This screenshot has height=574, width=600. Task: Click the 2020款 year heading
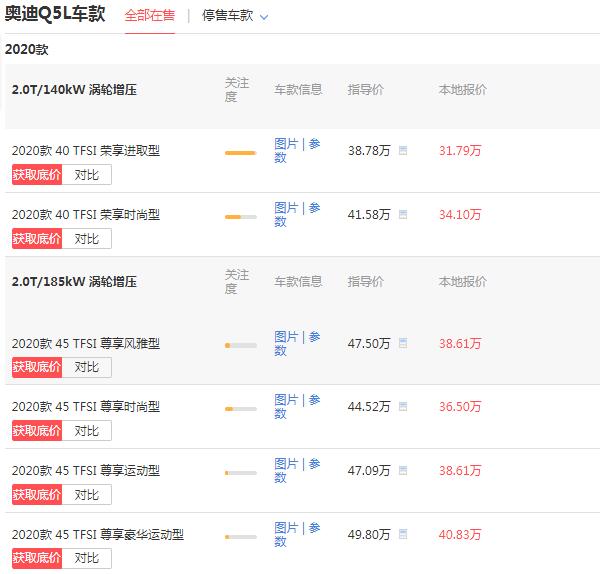click(x=27, y=50)
